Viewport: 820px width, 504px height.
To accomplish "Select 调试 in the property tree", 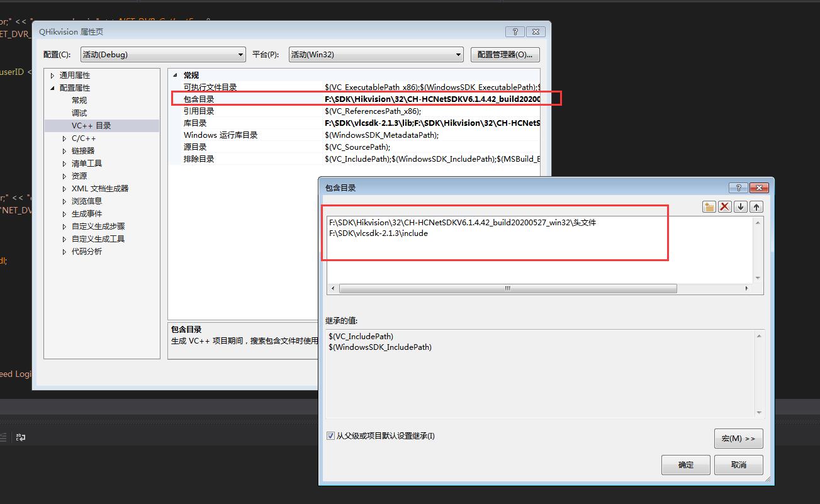I will coord(79,113).
